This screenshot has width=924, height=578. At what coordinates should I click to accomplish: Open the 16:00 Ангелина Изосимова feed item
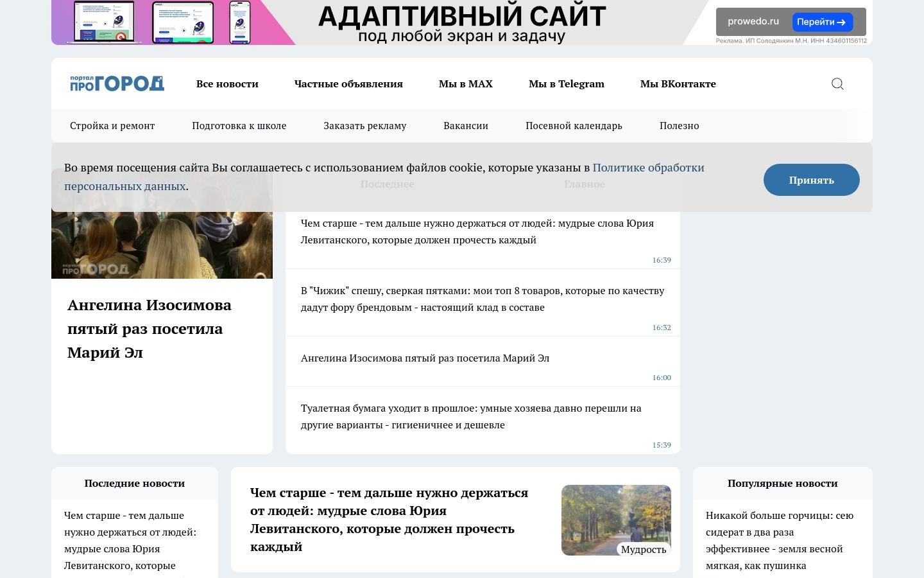click(x=425, y=358)
